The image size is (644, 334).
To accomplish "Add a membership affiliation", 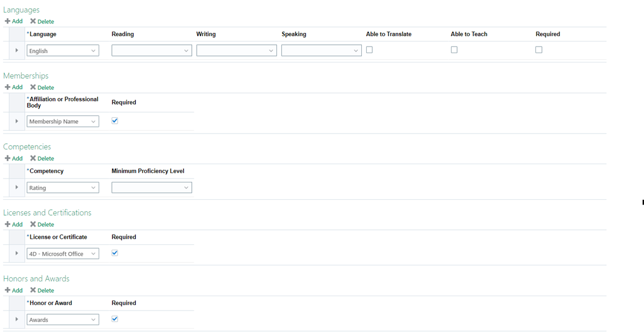I will [13, 87].
